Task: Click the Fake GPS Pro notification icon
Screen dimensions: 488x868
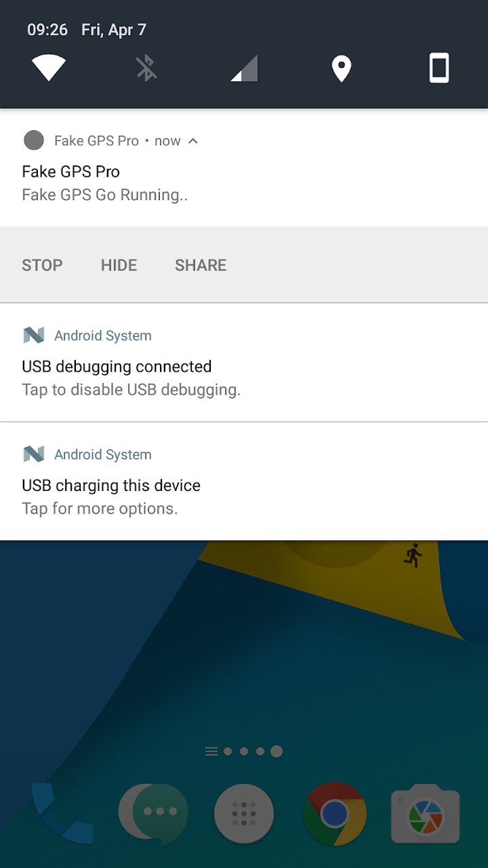Action: pos(34,140)
